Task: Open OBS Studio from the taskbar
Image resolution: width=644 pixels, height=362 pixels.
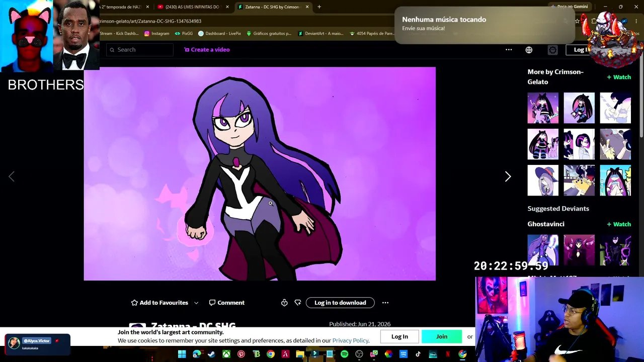Action: [359, 354]
